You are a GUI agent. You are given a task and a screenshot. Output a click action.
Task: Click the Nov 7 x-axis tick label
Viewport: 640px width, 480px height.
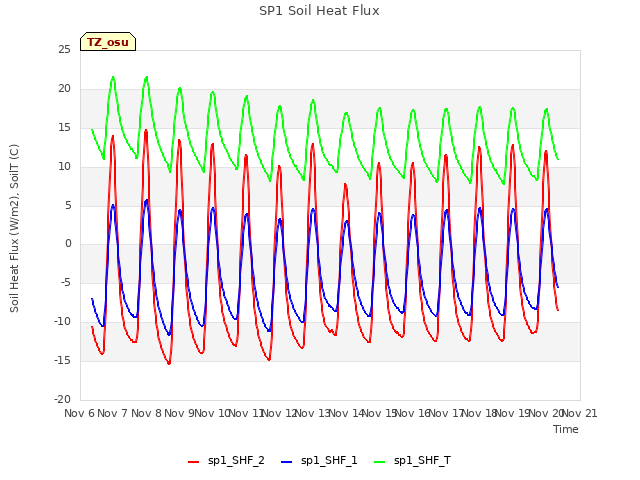click(x=113, y=413)
